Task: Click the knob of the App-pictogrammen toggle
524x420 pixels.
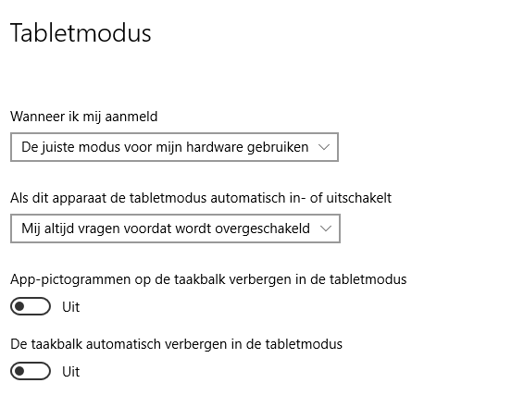Action: 20,306
